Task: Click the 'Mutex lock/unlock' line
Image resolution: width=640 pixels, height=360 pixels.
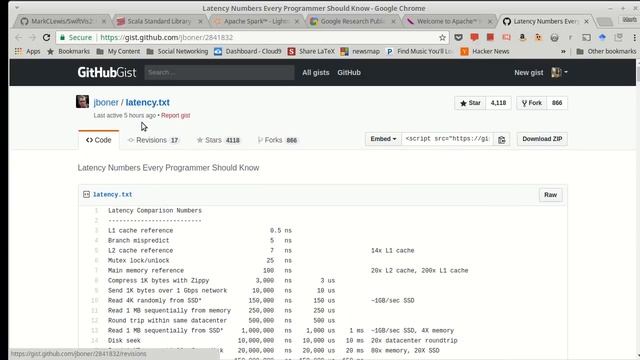Action: 138,260
